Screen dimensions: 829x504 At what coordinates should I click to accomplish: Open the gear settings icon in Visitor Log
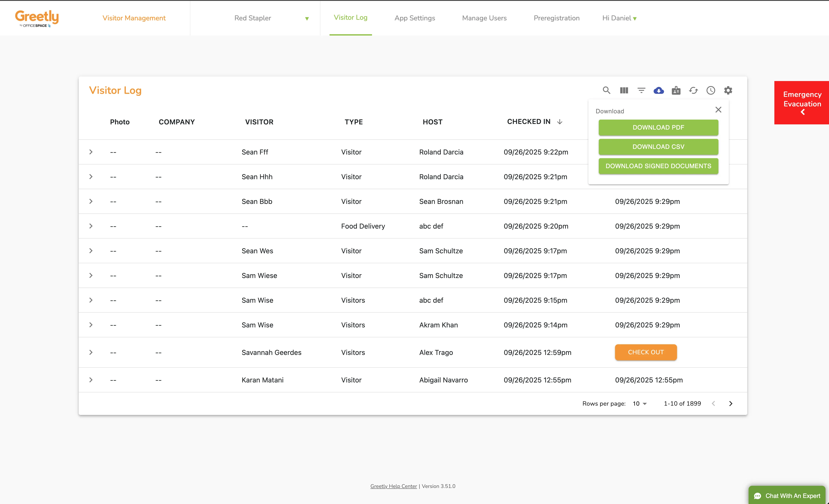pyautogui.click(x=728, y=90)
